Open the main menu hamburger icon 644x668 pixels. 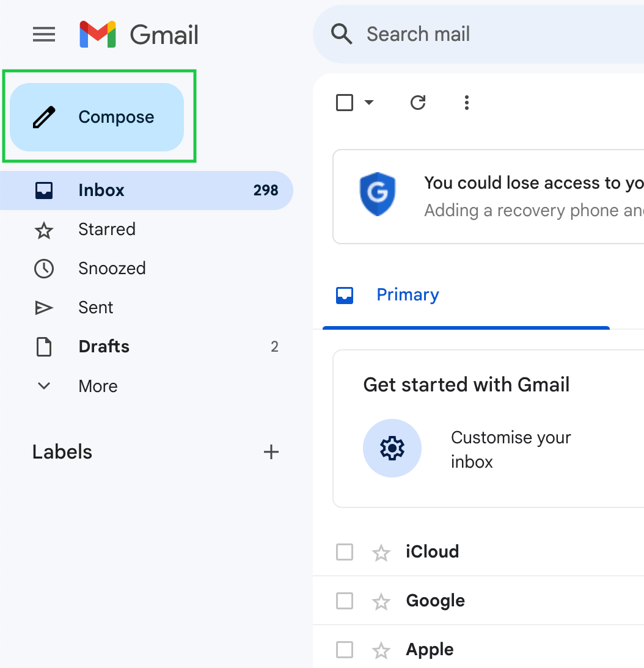tap(44, 35)
